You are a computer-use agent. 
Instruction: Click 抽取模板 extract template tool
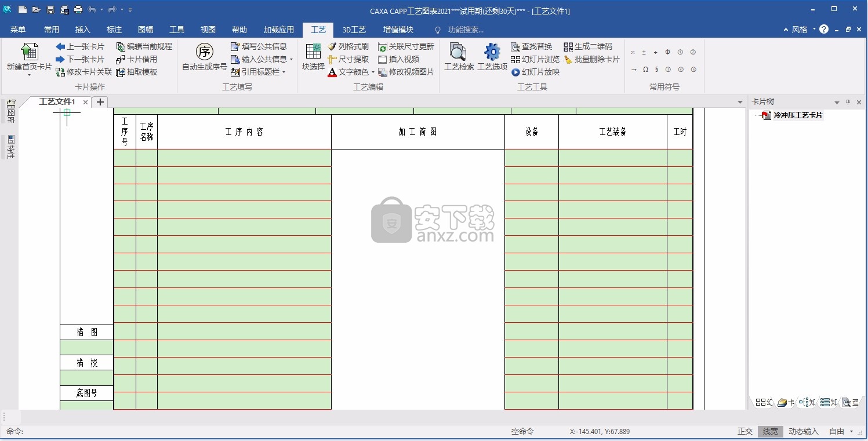point(136,72)
